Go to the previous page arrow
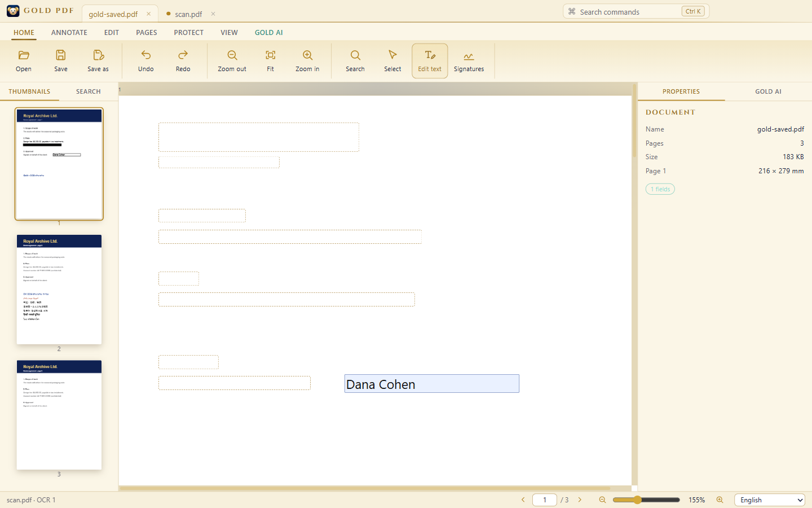The height and width of the screenshot is (508, 812). 523,500
